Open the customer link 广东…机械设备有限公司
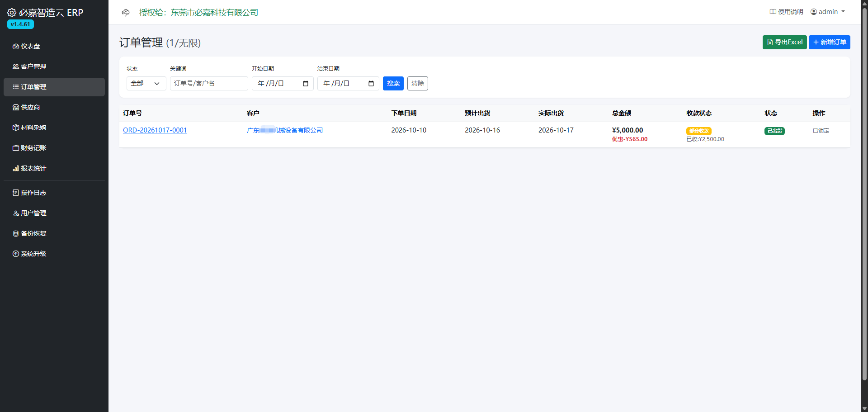868x412 pixels. click(285, 130)
